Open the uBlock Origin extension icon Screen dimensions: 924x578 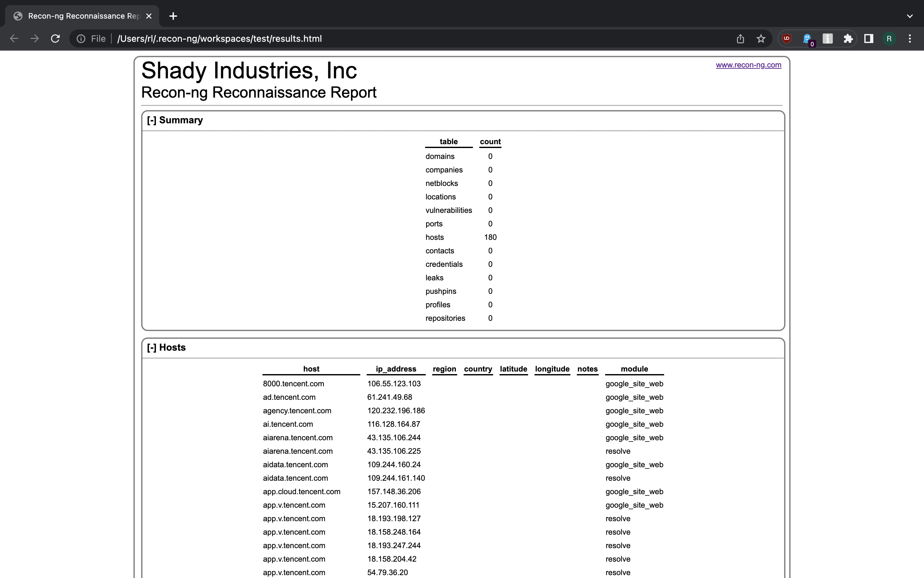tap(787, 39)
